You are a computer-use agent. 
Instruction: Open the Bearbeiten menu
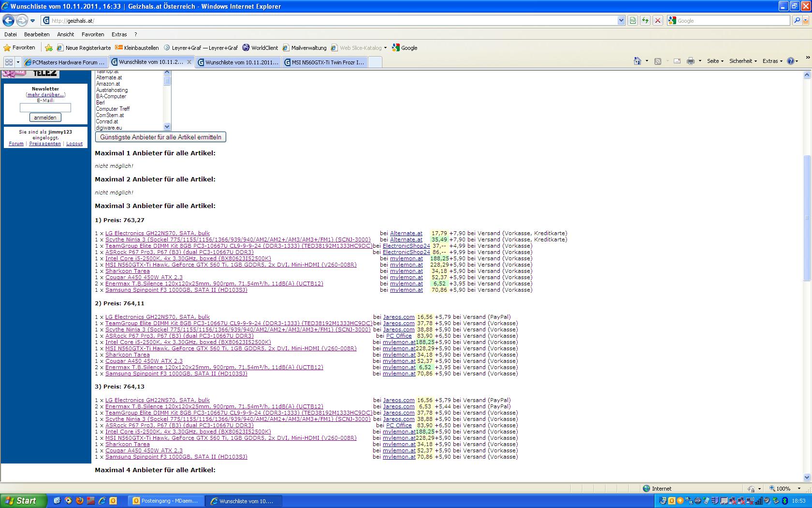point(37,34)
